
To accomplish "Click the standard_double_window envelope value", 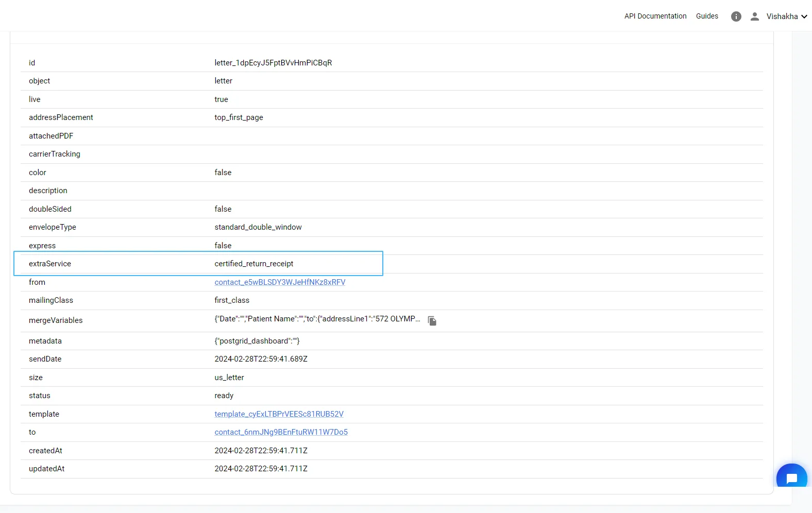I will 258,227.
